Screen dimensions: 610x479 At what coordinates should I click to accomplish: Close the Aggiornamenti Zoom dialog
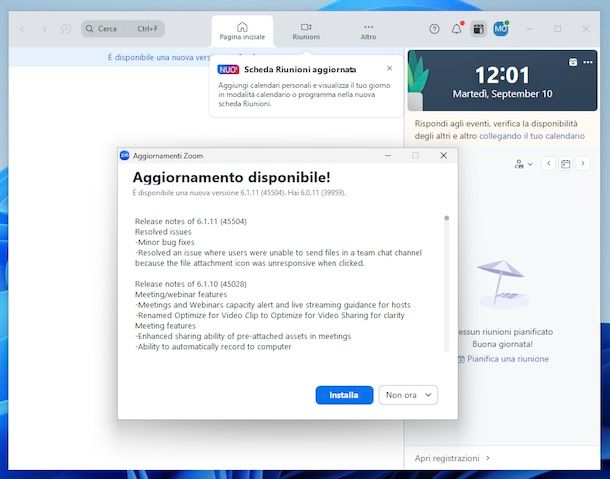[443, 156]
